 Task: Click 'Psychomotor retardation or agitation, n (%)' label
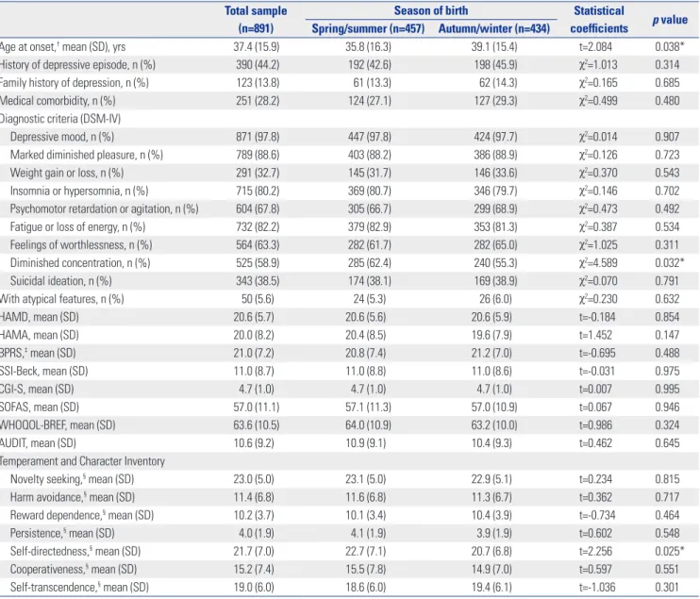(104, 208)
